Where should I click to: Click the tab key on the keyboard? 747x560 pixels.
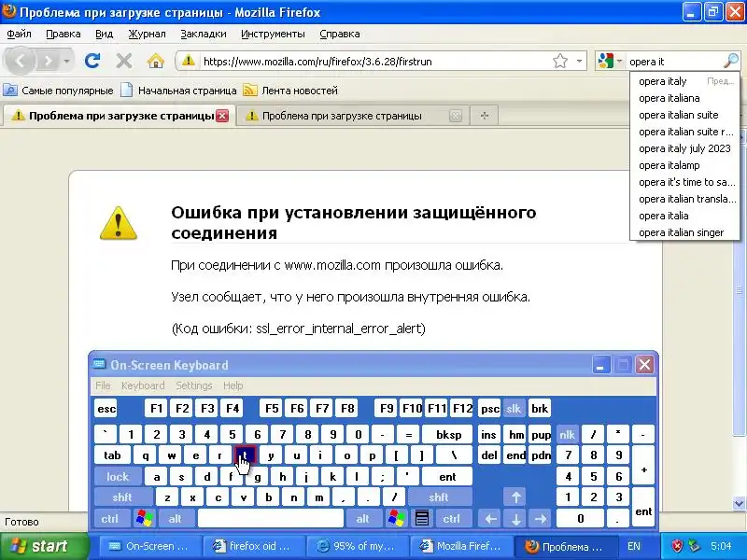[x=112, y=455]
